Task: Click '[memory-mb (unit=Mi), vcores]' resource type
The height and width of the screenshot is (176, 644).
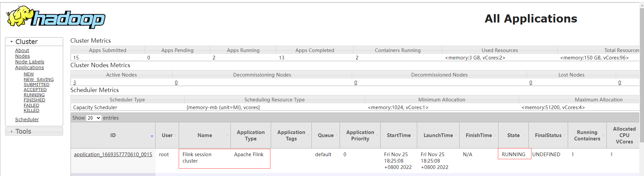Action: coord(223,107)
